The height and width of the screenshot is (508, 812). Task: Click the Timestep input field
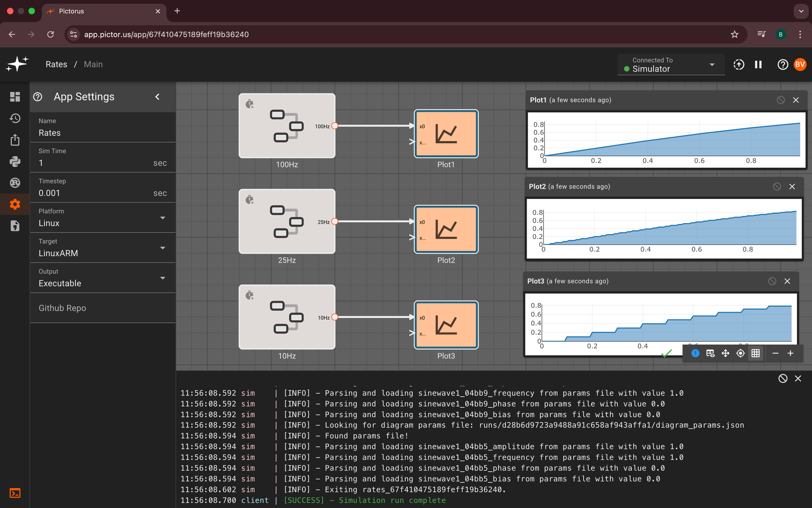point(93,193)
